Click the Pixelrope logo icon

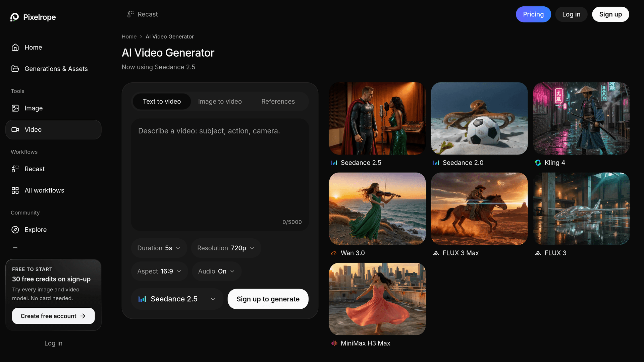pyautogui.click(x=14, y=17)
